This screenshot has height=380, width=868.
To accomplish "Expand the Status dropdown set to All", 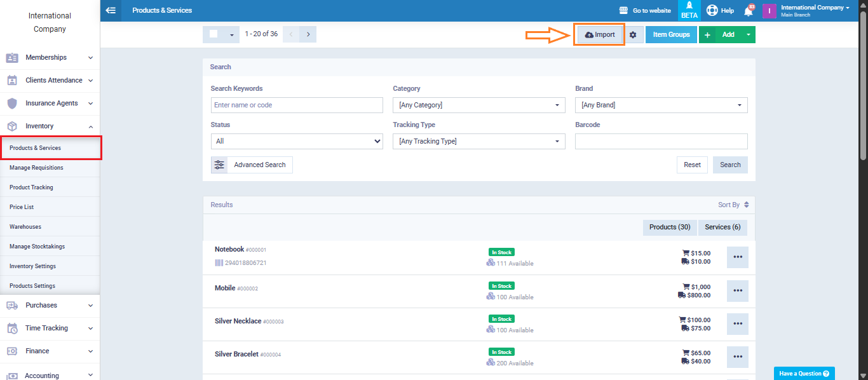I will 297,141.
